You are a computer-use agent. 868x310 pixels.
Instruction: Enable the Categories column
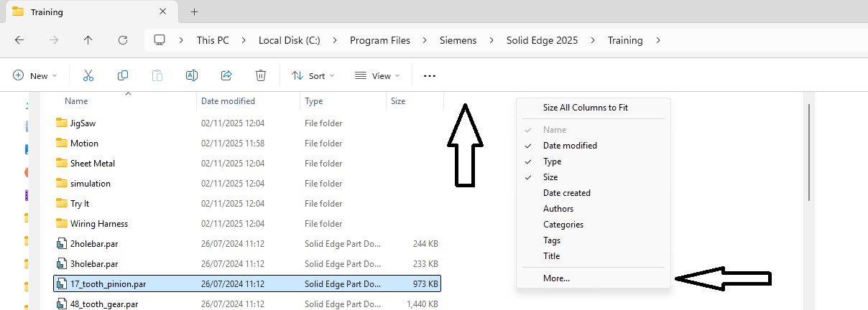pos(594,225)
